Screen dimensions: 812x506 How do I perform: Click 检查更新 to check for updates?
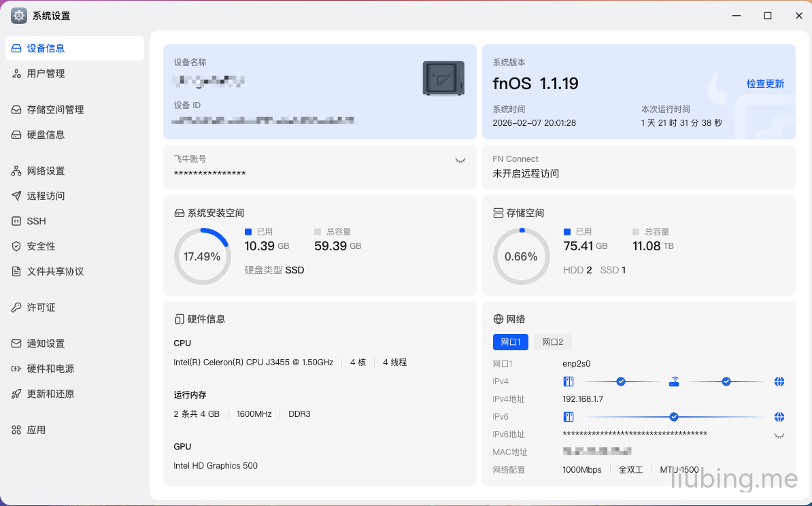pos(765,84)
